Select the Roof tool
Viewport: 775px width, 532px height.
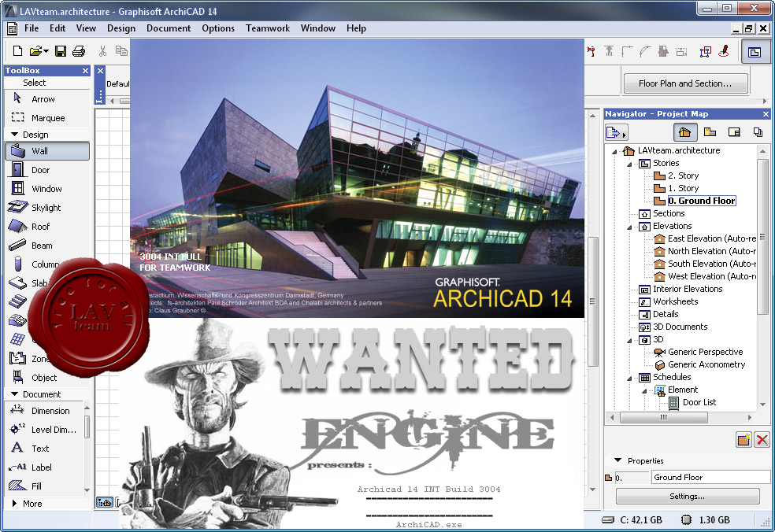47,227
